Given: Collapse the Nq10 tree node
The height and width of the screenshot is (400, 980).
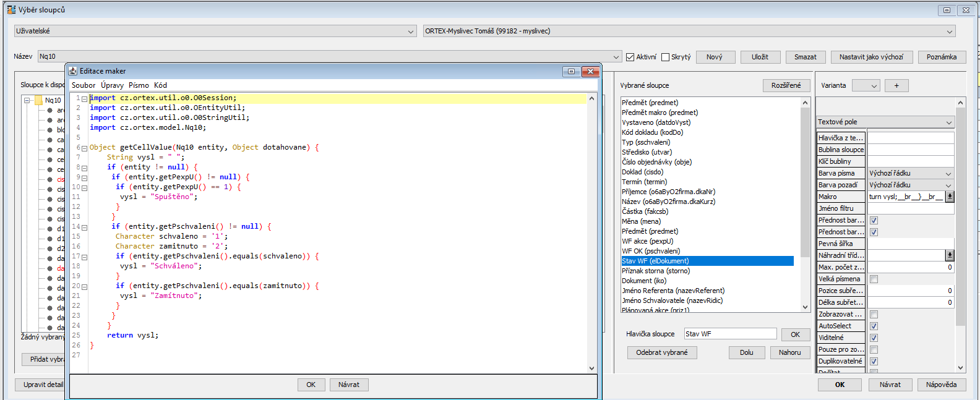Looking at the screenshot, I should (x=27, y=100).
